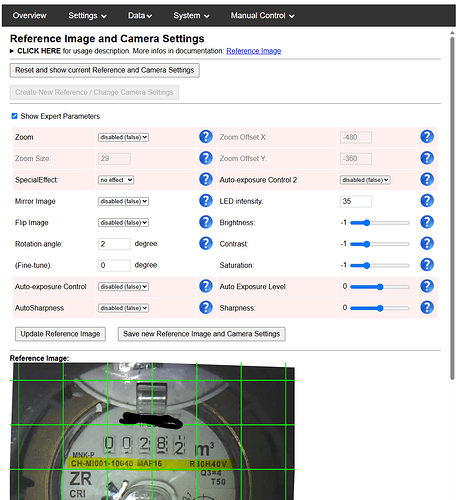Click Update Reference Image button
This screenshot has width=473, height=500.
pyautogui.click(x=60, y=334)
